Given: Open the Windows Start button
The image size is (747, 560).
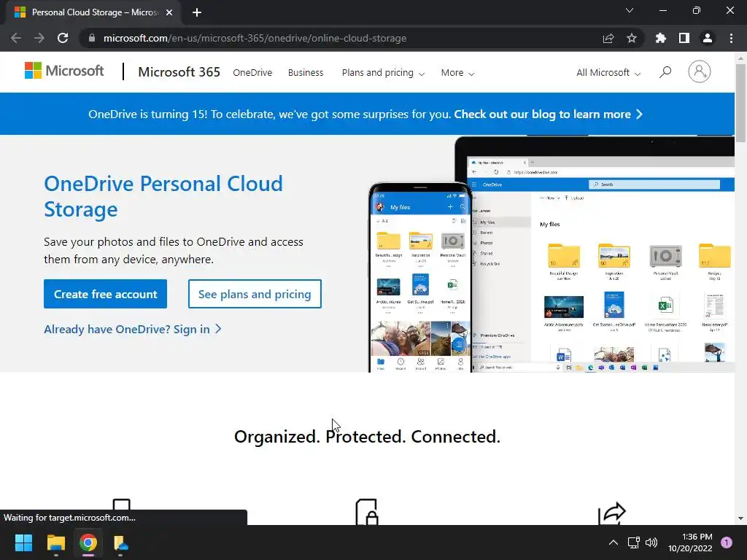Looking at the screenshot, I should pos(23,542).
